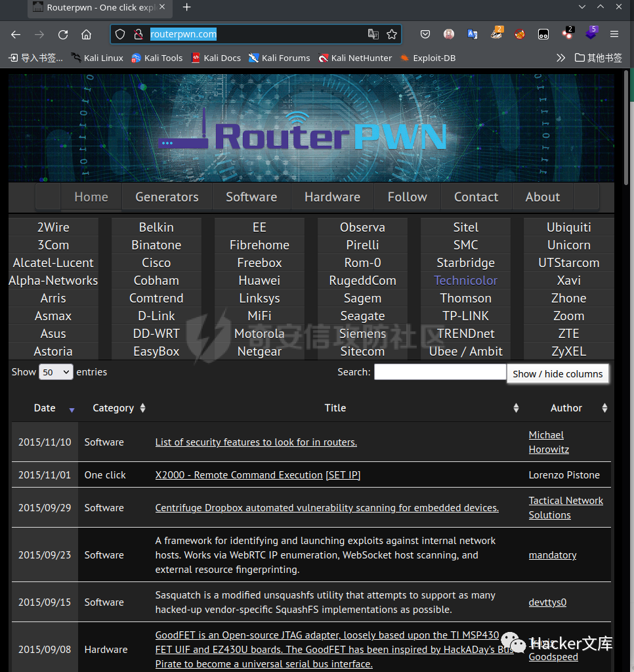Screen dimensions: 634x672
Task: Click inside the Search input field
Action: tap(440, 371)
